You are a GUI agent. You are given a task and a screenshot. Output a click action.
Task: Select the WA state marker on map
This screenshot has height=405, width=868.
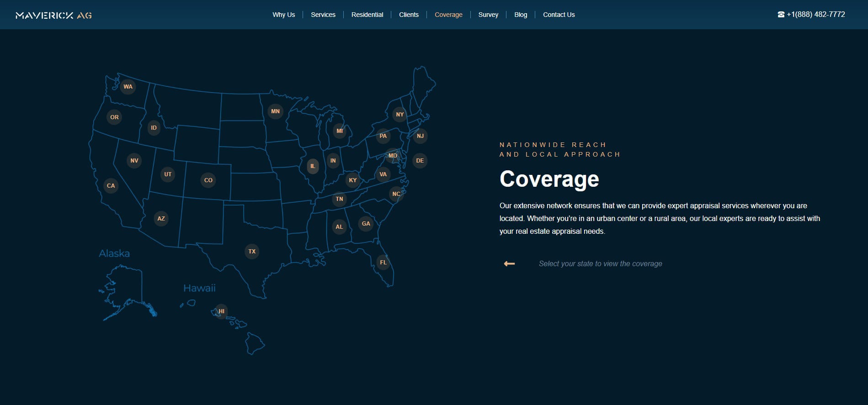(x=128, y=87)
